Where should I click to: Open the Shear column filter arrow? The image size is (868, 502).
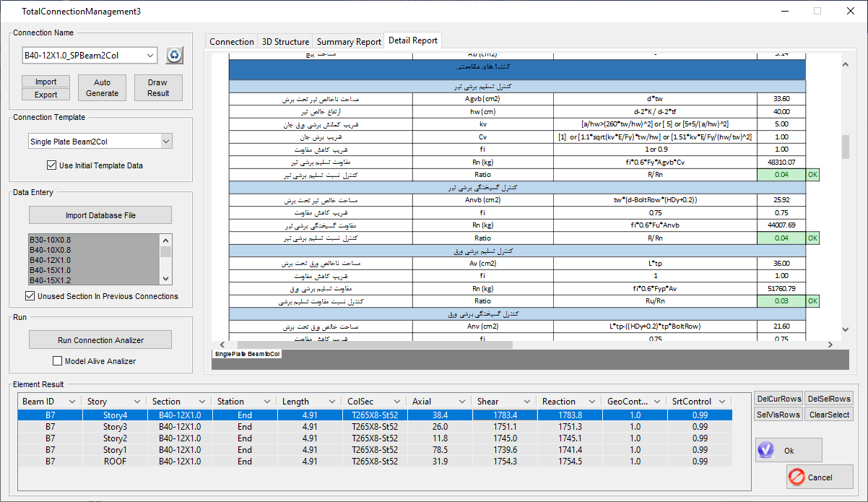point(528,402)
